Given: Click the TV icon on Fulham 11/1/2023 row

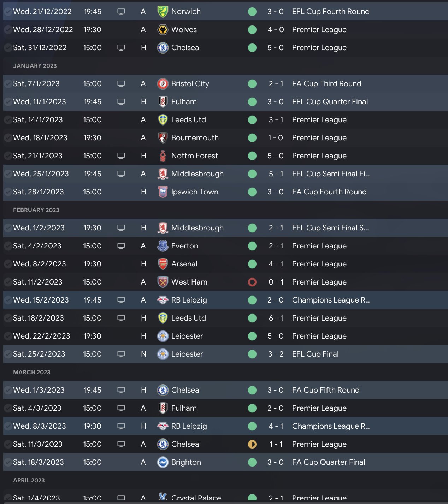Looking at the screenshot, I should point(121,102).
